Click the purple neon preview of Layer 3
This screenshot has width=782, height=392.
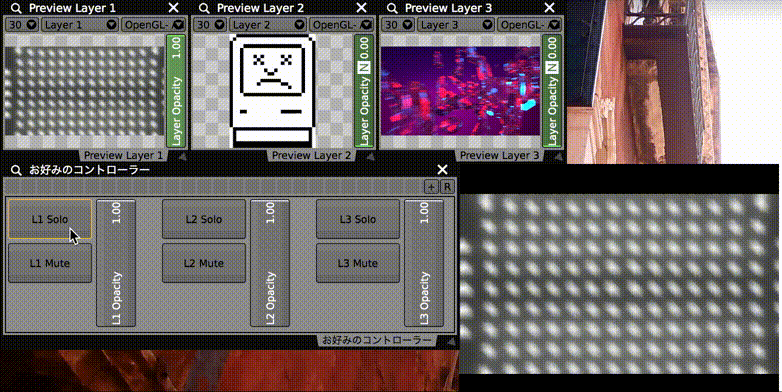[x=460, y=91]
